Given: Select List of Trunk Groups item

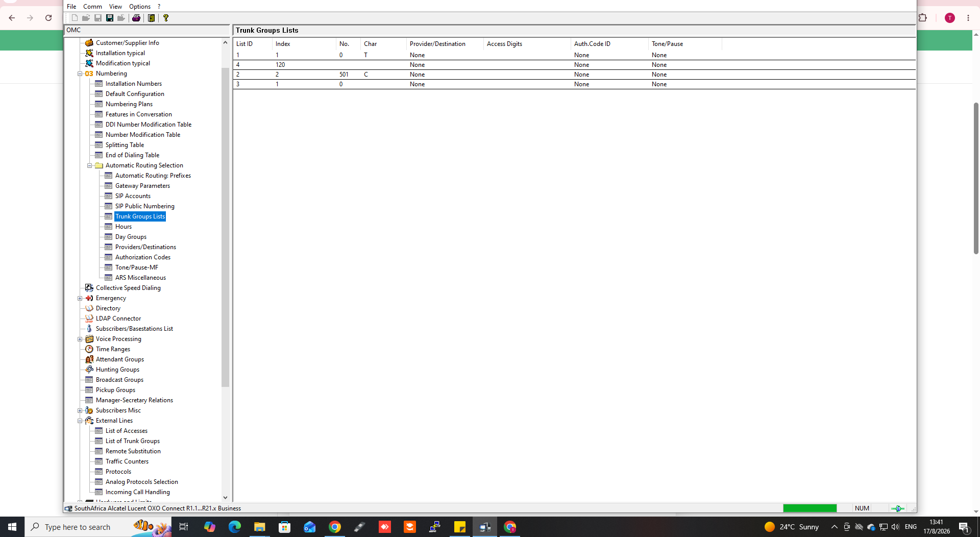Looking at the screenshot, I should tap(133, 441).
